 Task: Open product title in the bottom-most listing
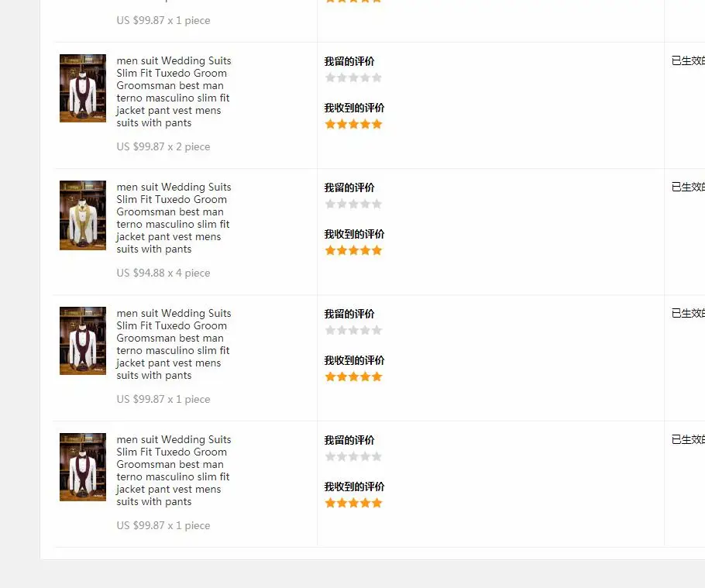(174, 471)
